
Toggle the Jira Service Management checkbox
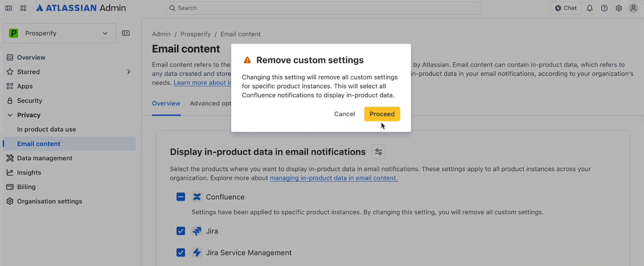[x=181, y=253]
